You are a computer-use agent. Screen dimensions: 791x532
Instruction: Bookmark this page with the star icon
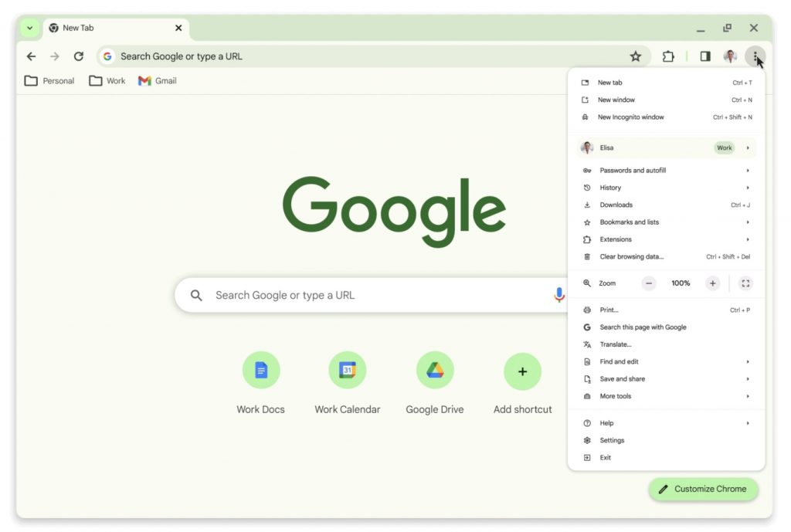pyautogui.click(x=635, y=56)
